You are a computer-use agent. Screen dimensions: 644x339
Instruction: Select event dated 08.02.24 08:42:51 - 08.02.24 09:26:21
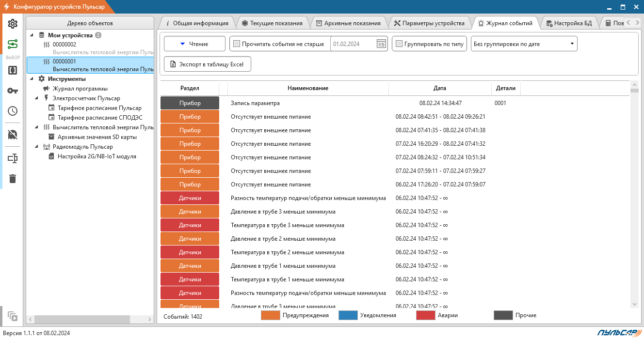coord(395,117)
